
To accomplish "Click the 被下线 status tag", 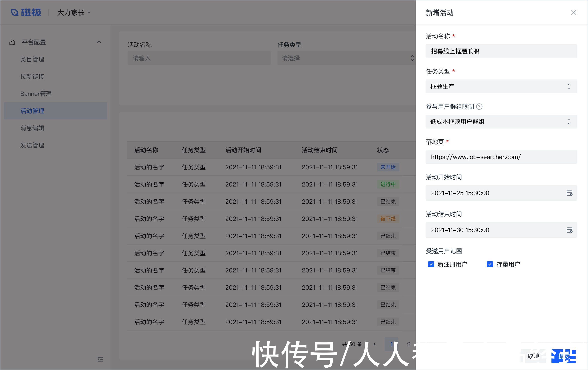I will (x=388, y=219).
